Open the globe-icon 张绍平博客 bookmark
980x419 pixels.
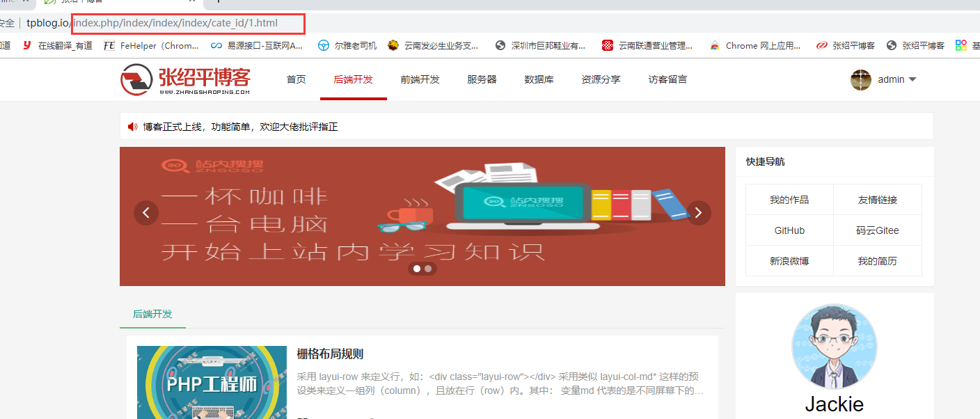tap(915, 45)
